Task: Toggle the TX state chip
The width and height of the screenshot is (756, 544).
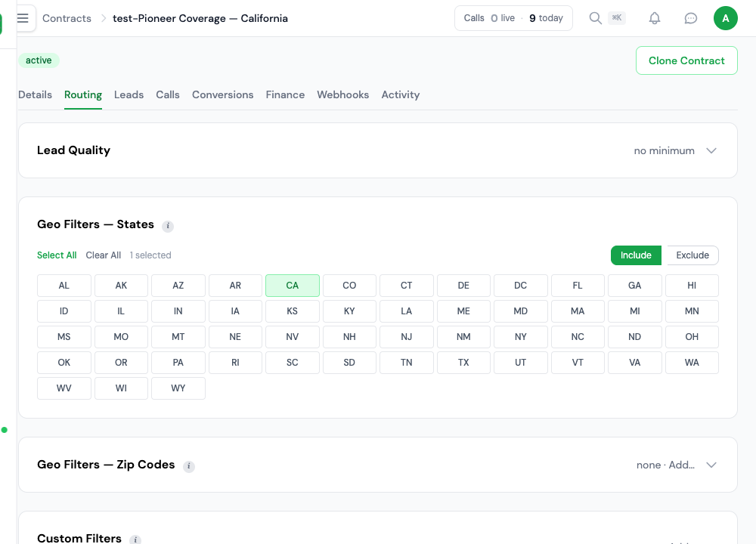Action: [x=463, y=363]
